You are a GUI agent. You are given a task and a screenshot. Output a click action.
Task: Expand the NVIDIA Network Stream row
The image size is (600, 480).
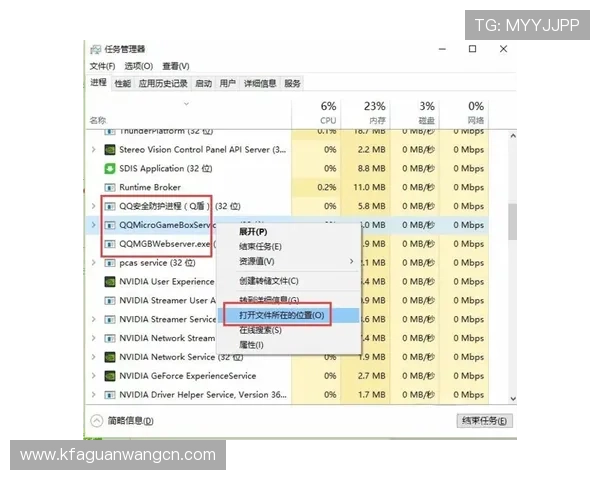pos(94,338)
